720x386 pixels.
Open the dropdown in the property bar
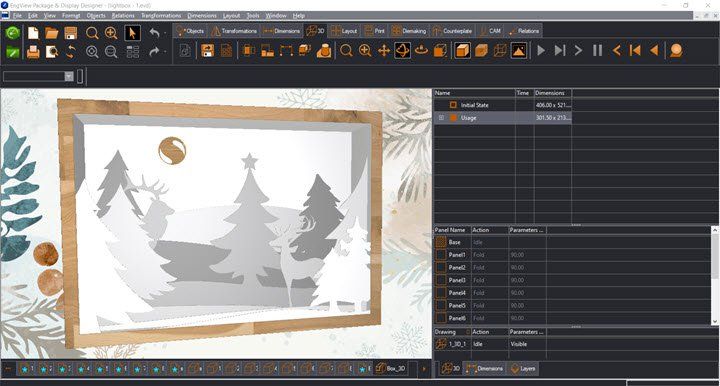69,76
